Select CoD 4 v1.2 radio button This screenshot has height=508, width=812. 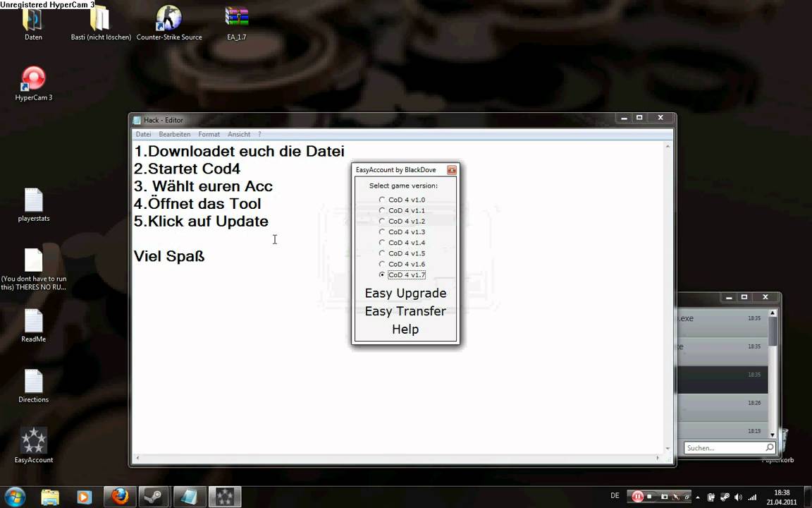coord(381,222)
